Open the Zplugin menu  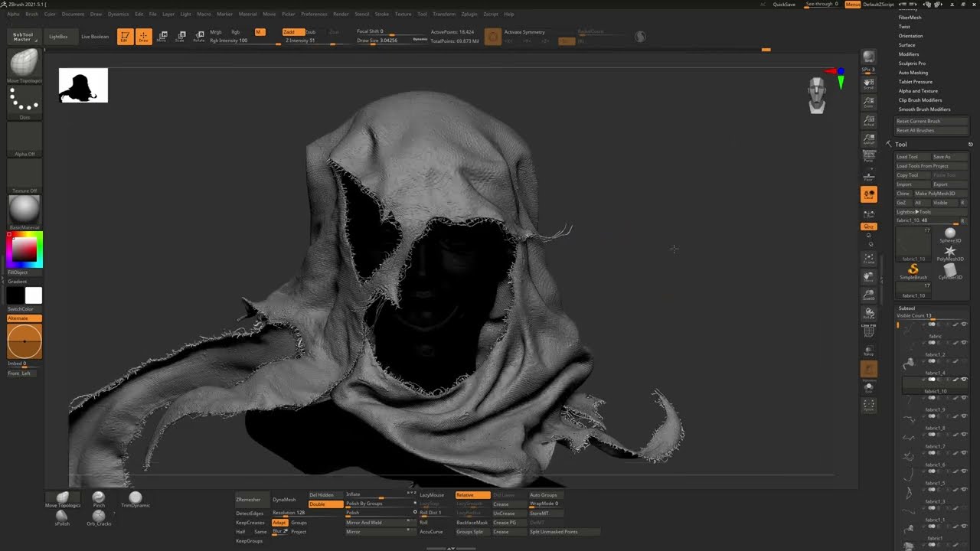(469, 14)
